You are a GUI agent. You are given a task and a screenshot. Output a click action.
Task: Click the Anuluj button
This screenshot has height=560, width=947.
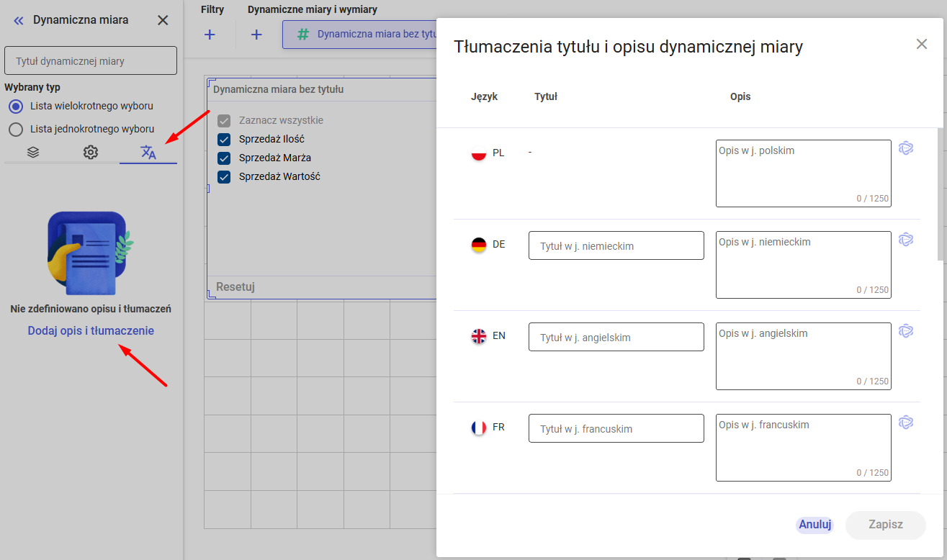click(815, 525)
